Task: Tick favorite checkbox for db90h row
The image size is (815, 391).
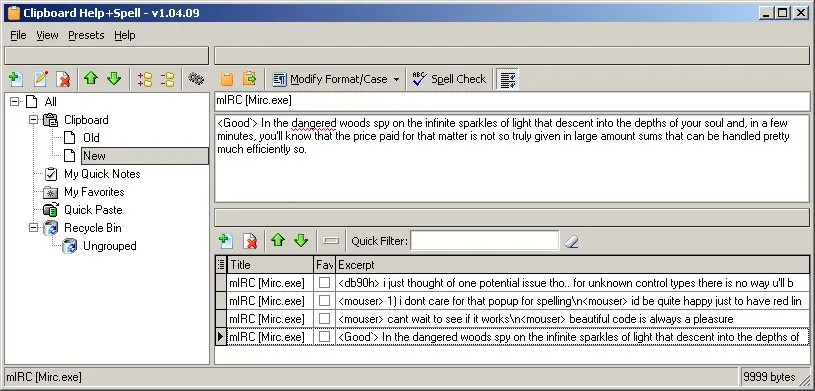Action: pyautogui.click(x=324, y=283)
